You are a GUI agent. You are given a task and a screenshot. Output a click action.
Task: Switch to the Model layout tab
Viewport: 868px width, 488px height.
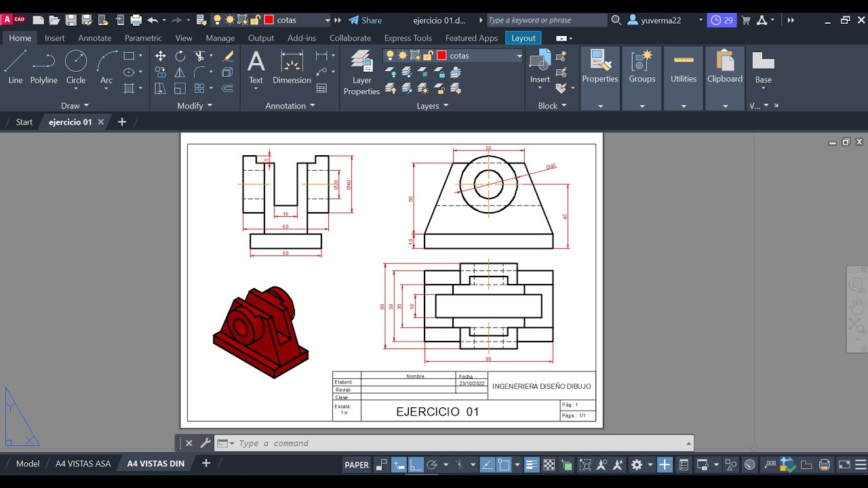coord(28,464)
